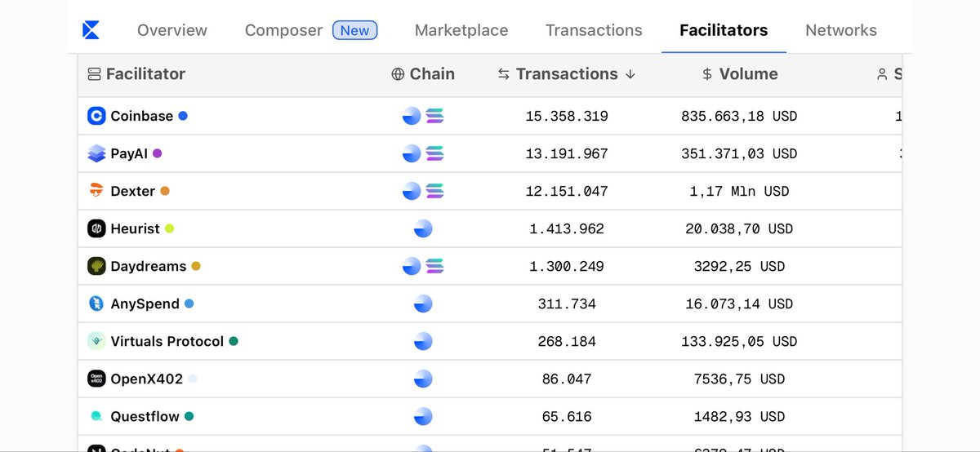
Task: Open the PayAI facilitator row
Action: coord(490,153)
